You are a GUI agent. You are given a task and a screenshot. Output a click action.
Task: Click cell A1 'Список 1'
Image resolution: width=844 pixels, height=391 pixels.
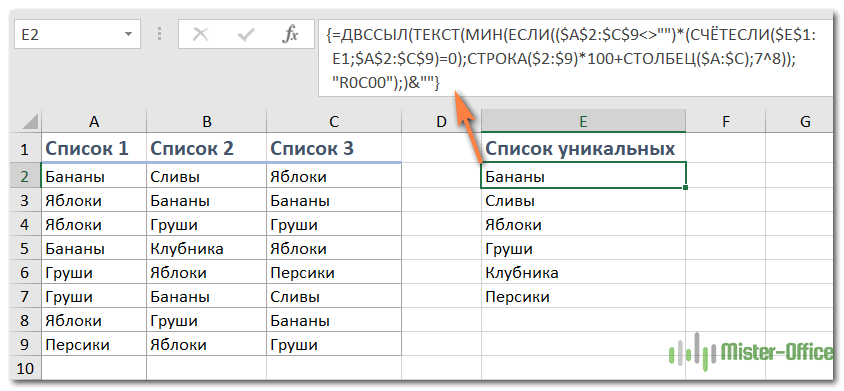(x=94, y=149)
